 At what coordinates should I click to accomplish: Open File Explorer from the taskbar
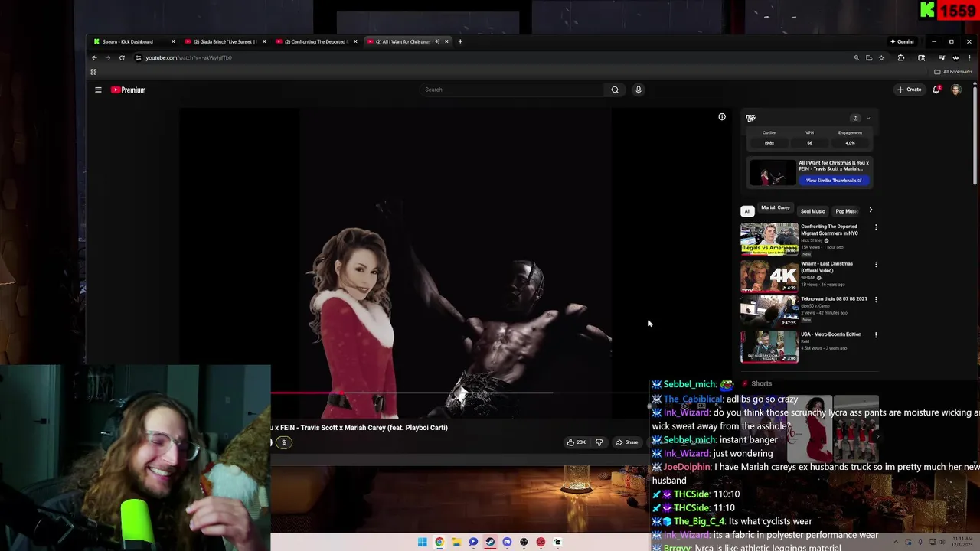(456, 542)
